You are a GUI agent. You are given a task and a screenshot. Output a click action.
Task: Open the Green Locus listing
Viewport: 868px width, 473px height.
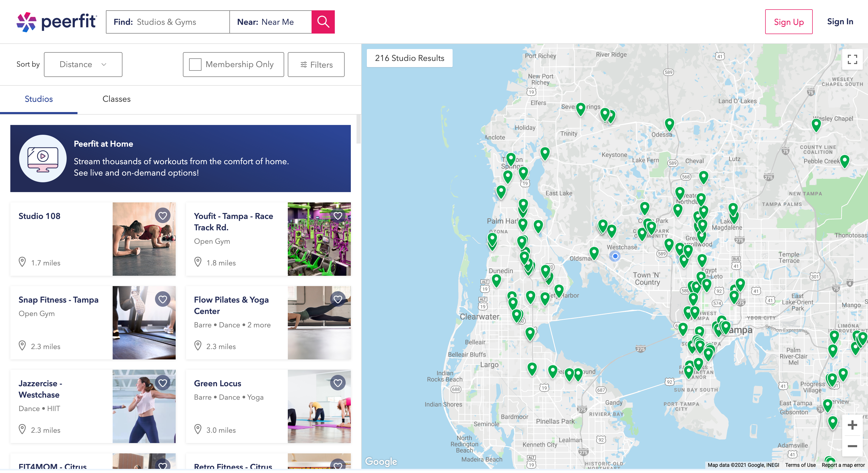217,383
